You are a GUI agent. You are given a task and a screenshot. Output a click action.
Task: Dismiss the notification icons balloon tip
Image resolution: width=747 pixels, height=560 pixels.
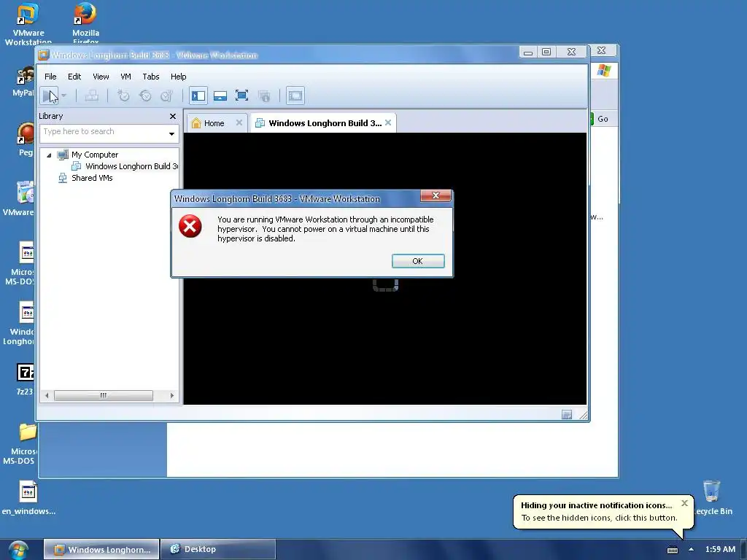coord(684,503)
